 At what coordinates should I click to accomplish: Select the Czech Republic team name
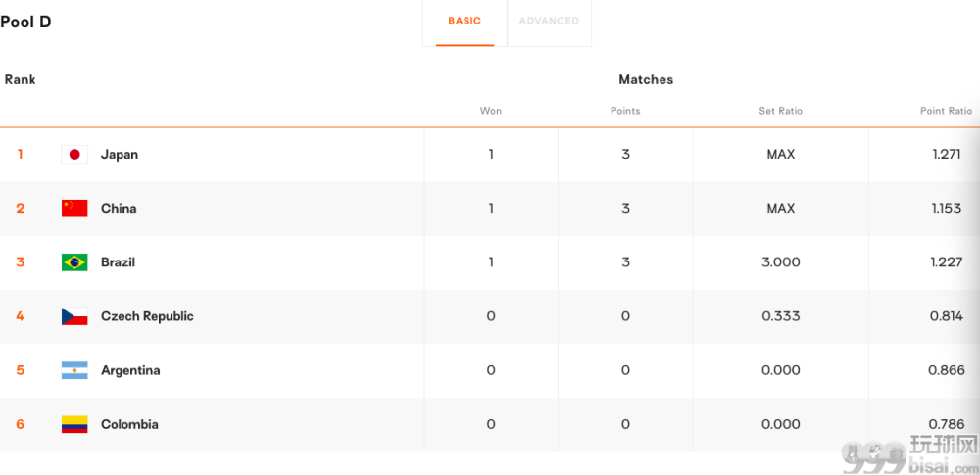click(148, 316)
